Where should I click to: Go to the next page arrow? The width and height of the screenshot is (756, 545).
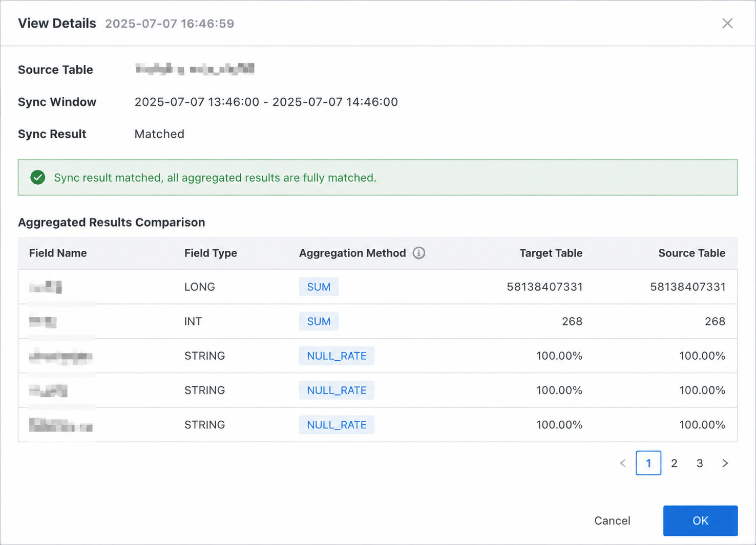point(725,463)
